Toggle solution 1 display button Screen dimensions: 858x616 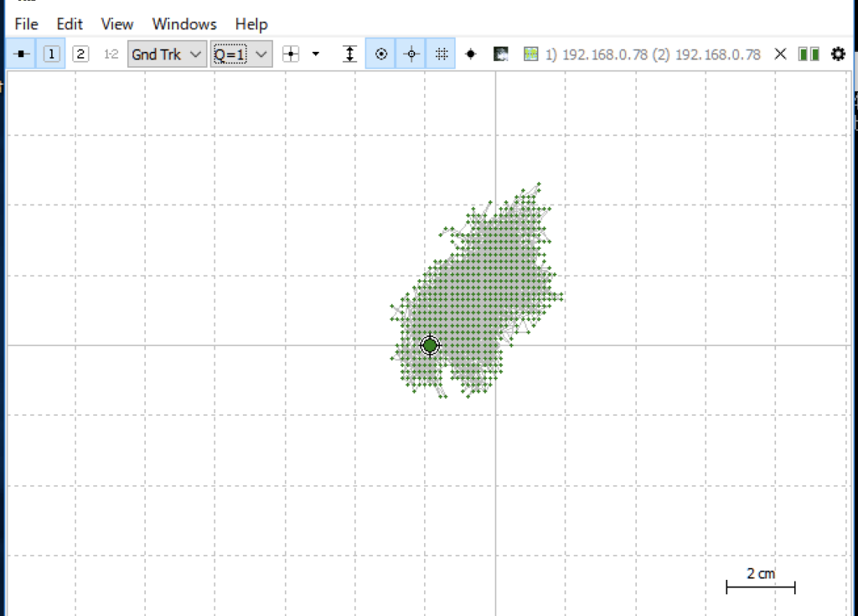51,54
